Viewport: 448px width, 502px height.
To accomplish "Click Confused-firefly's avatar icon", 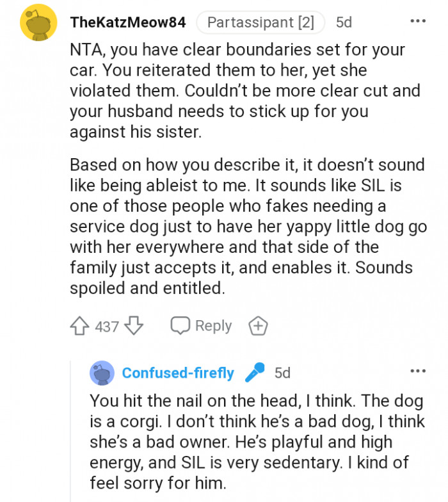I will (102, 373).
